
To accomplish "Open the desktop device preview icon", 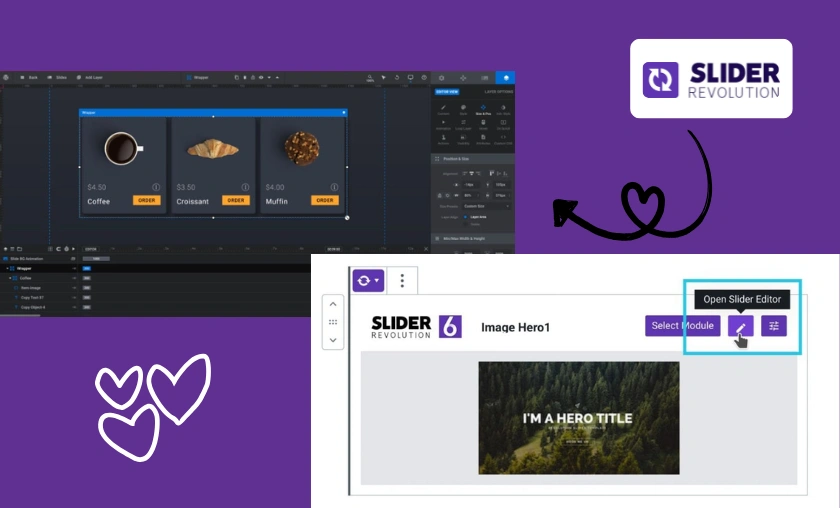I will 410,78.
